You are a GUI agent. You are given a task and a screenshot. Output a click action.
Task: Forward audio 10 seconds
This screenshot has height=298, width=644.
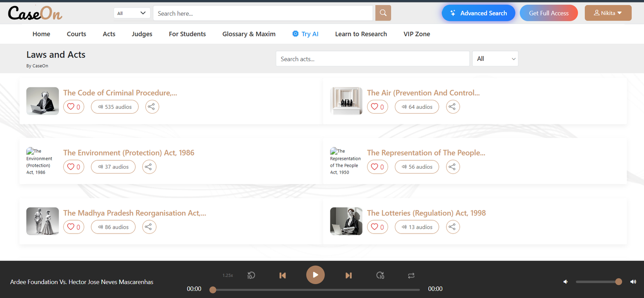point(380,275)
